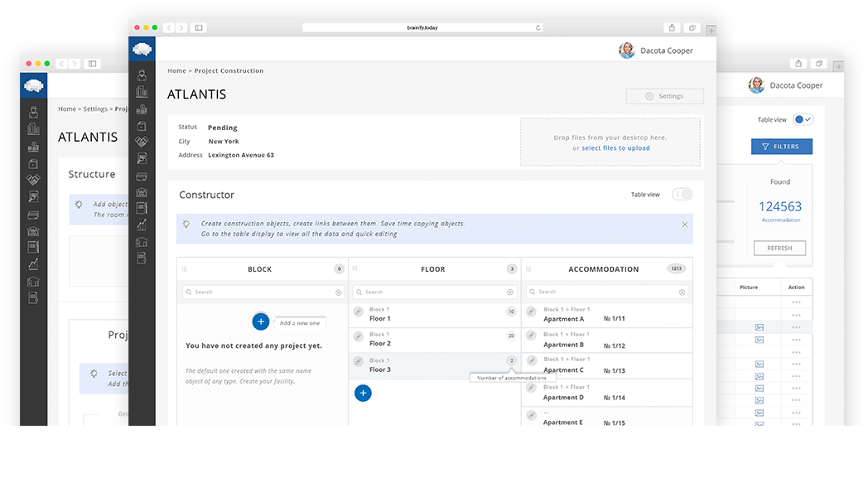This screenshot has width=868, height=502.
Task: Click the link icon on the Apartment C row
Action: point(532,360)
